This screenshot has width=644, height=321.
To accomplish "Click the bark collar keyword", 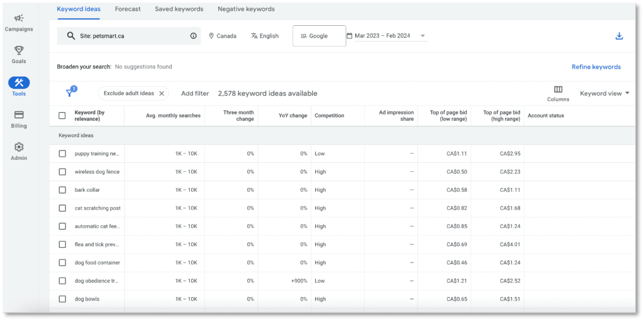I will [x=87, y=190].
